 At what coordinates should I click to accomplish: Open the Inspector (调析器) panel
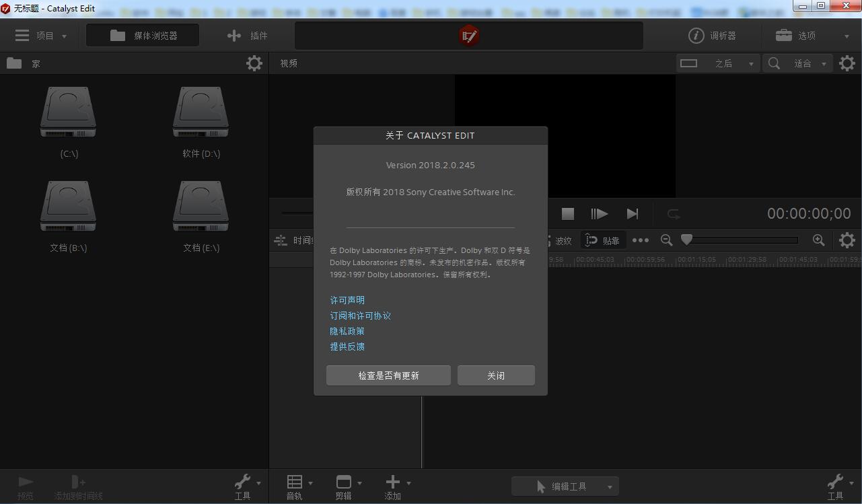coord(712,36)
